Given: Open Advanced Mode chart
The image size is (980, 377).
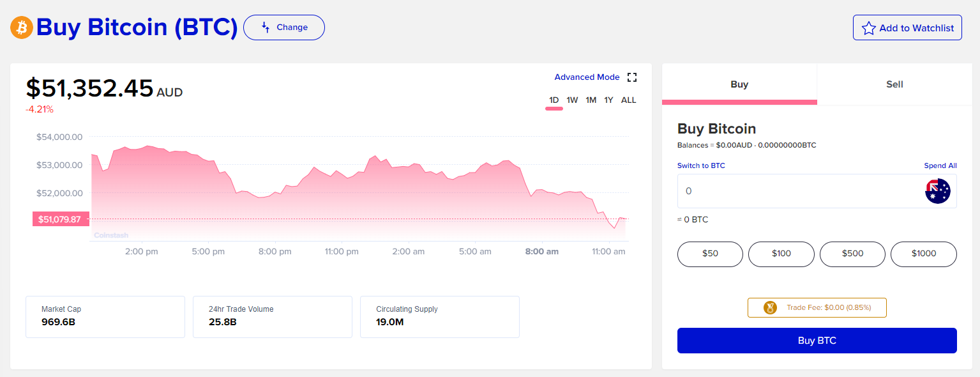Looking at the screenshot, I should tap(587, 77).
